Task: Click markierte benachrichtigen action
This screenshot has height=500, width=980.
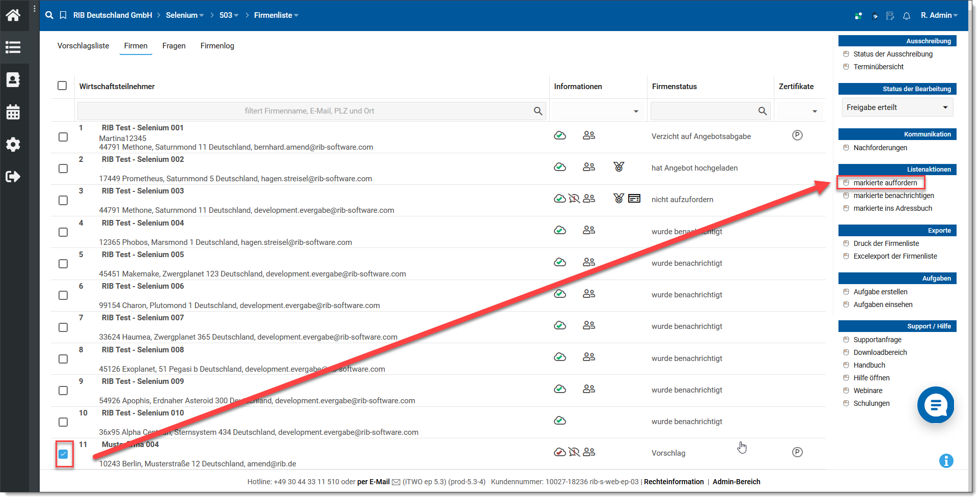Action: (x=894, y=196)
